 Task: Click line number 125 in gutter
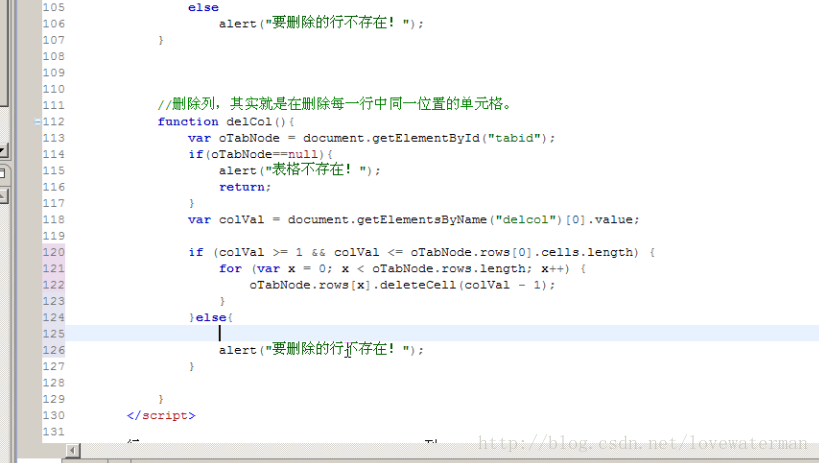click(x=54, y=334)
